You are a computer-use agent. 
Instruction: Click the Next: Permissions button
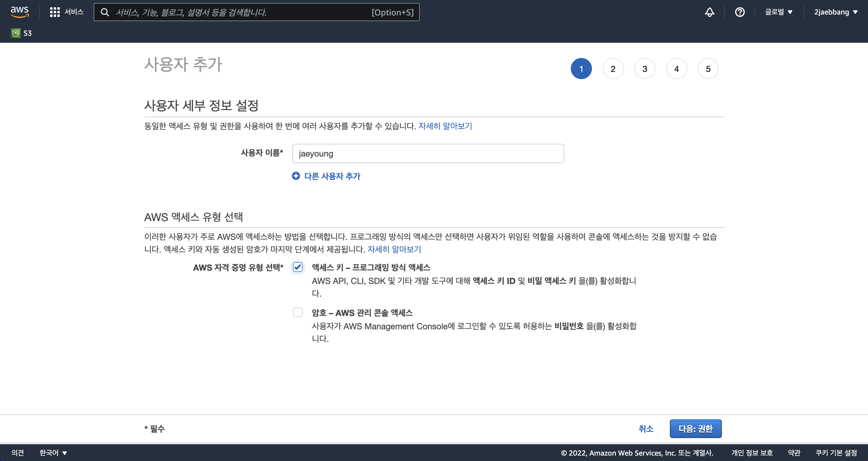(695, 428)
